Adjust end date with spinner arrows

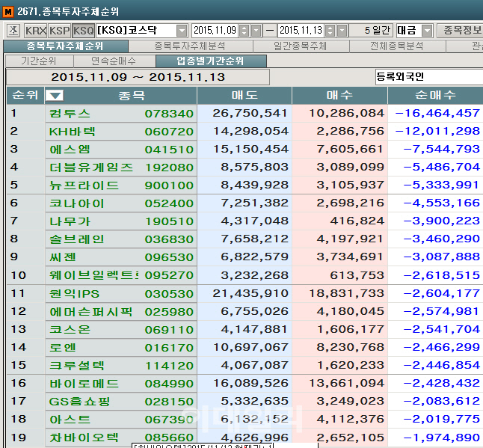[x=330, y=31]
